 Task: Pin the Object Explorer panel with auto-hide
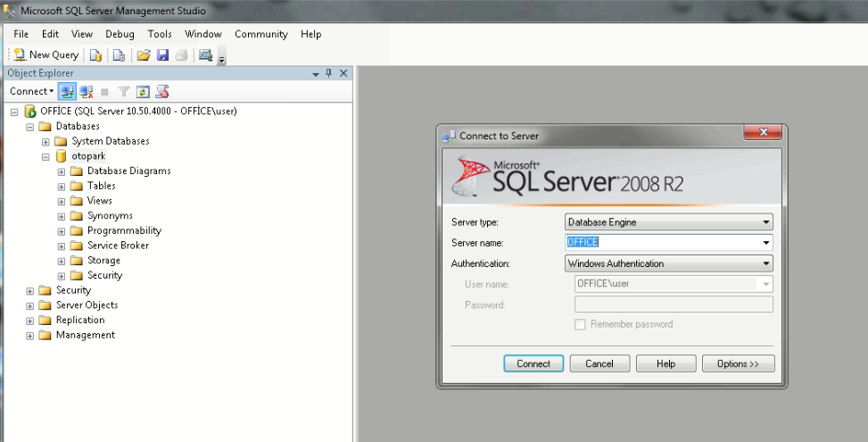click(x=328, y=73)
